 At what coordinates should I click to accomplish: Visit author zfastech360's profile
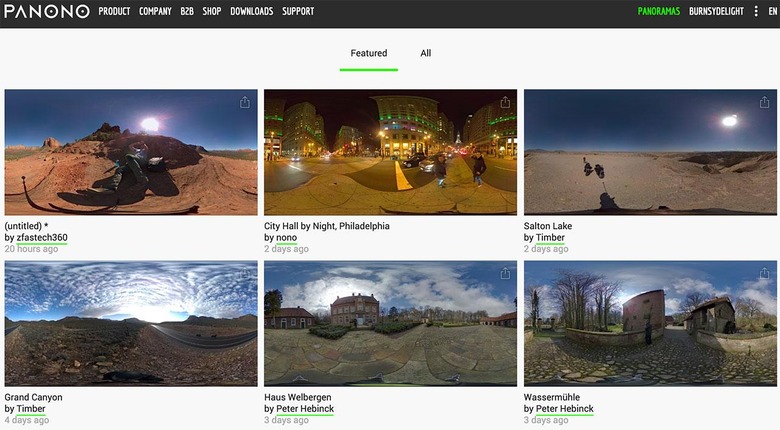pos(42,238)
